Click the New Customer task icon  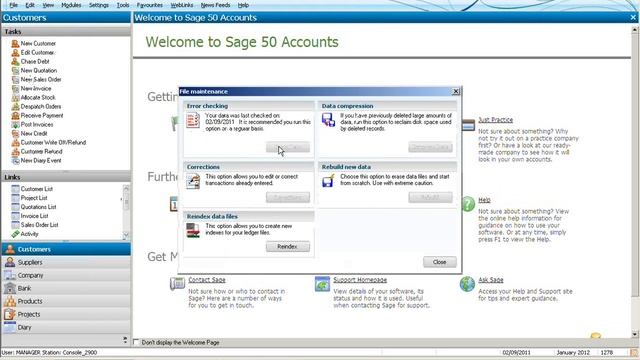15,43
